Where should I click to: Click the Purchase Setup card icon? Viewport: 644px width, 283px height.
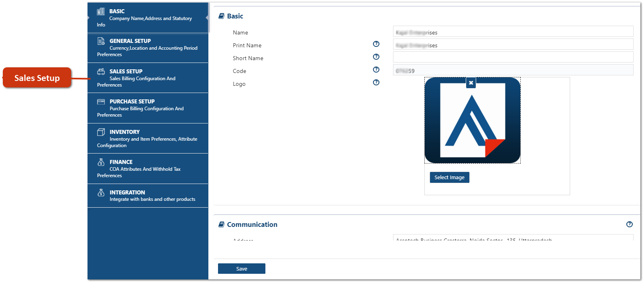tap(101, 102)
